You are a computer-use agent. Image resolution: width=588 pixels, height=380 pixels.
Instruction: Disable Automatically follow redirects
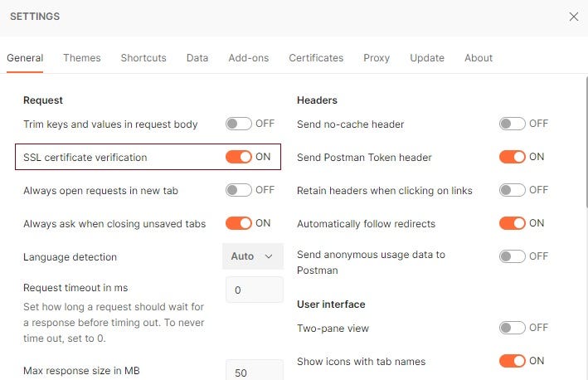point(513,223)
